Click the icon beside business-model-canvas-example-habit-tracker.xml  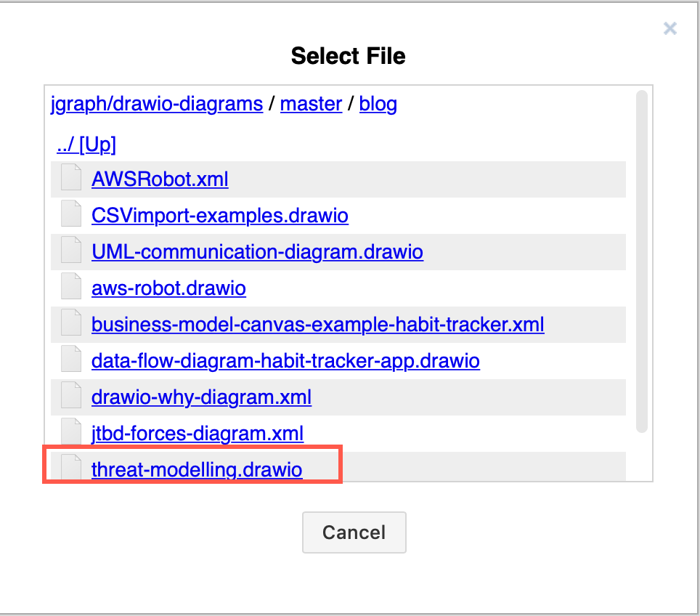coord(70,323)
